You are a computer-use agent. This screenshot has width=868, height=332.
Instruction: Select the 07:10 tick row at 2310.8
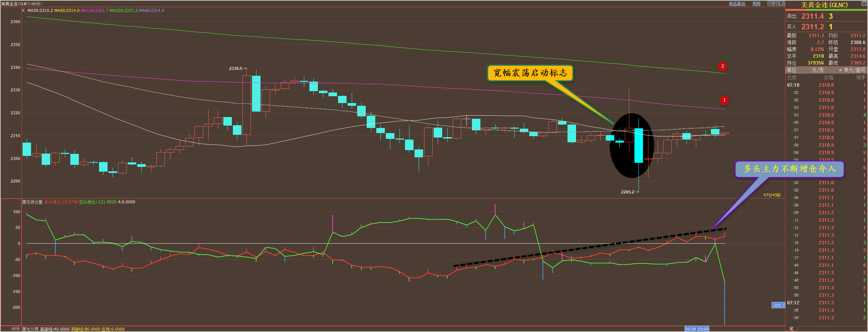tap(826, 85)
